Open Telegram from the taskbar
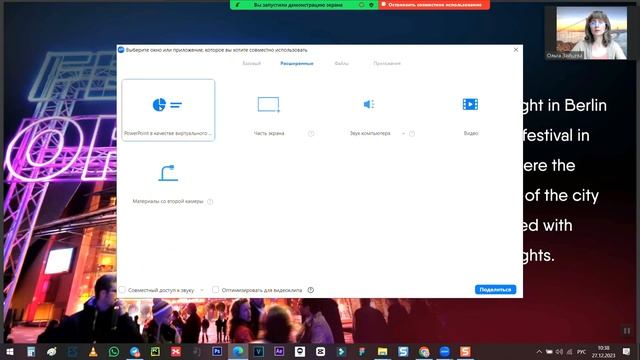This screenshot has height=360, width=640. coord(135,351)
